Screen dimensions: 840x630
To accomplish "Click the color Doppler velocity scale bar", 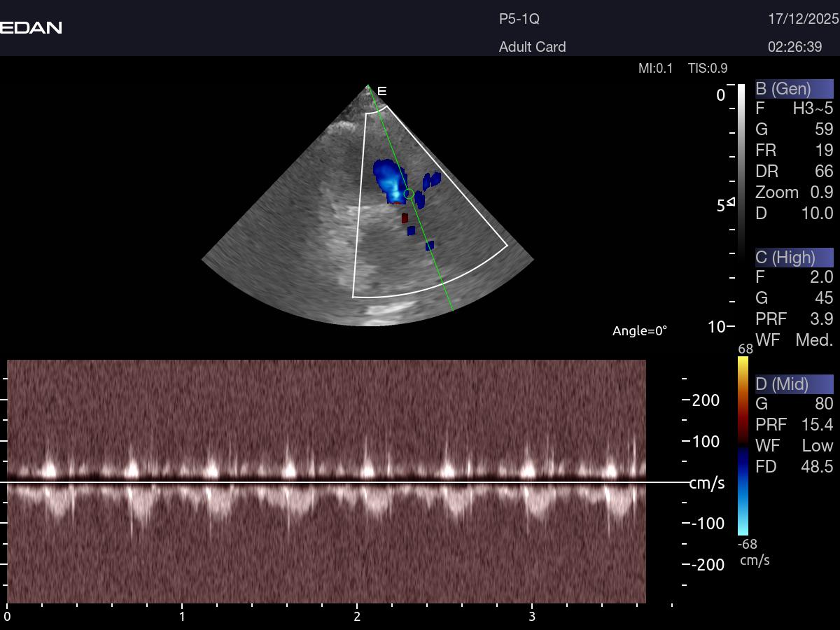I will (743, 446).
